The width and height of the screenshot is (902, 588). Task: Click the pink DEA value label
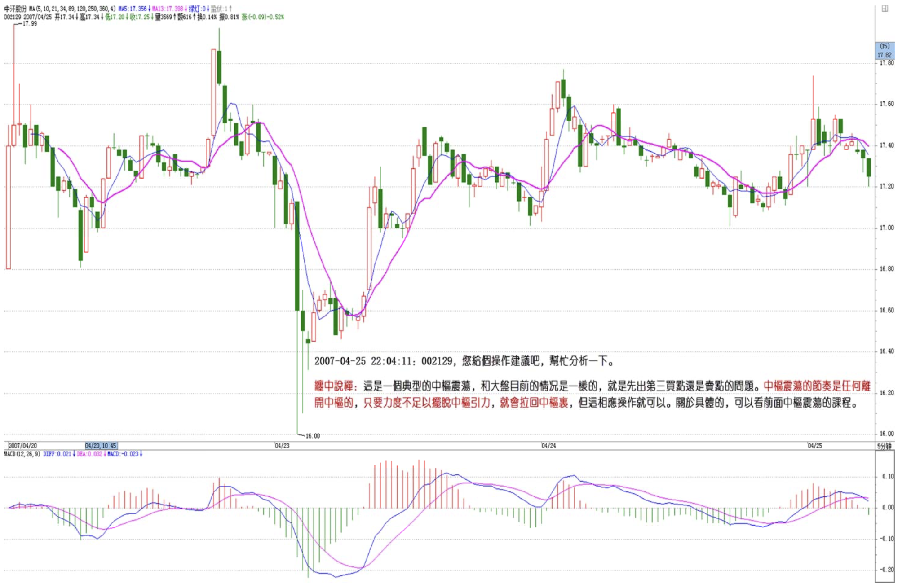90,454
